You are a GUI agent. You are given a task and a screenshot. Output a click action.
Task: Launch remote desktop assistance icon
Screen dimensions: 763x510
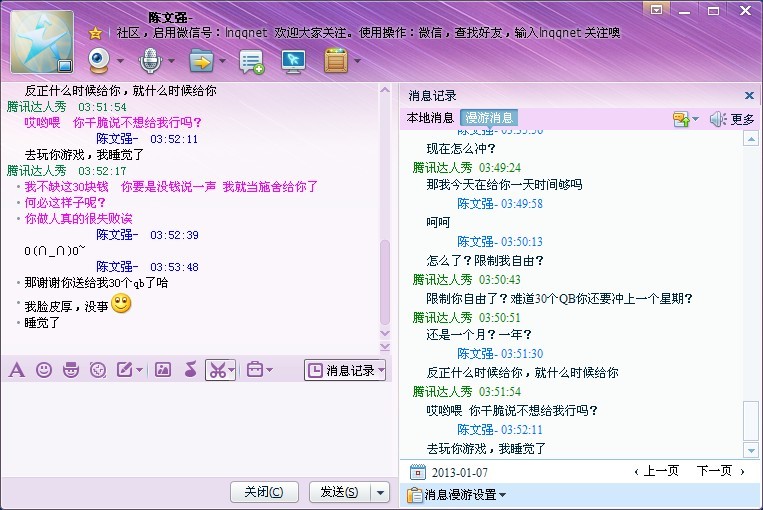293,62
